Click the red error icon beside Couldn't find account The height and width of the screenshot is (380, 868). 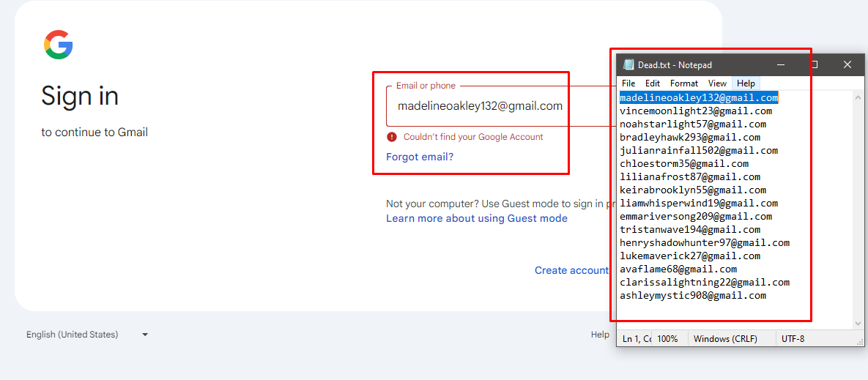(392, 137)
